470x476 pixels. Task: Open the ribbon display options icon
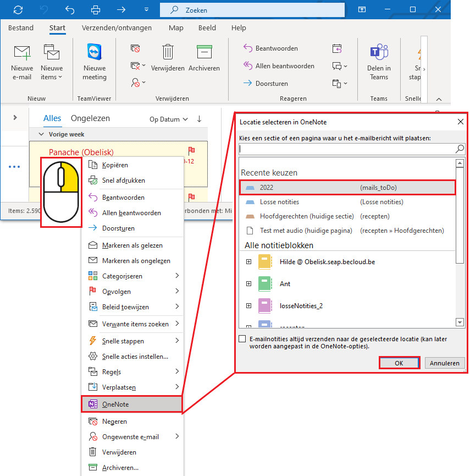click(x=362, y=9)
